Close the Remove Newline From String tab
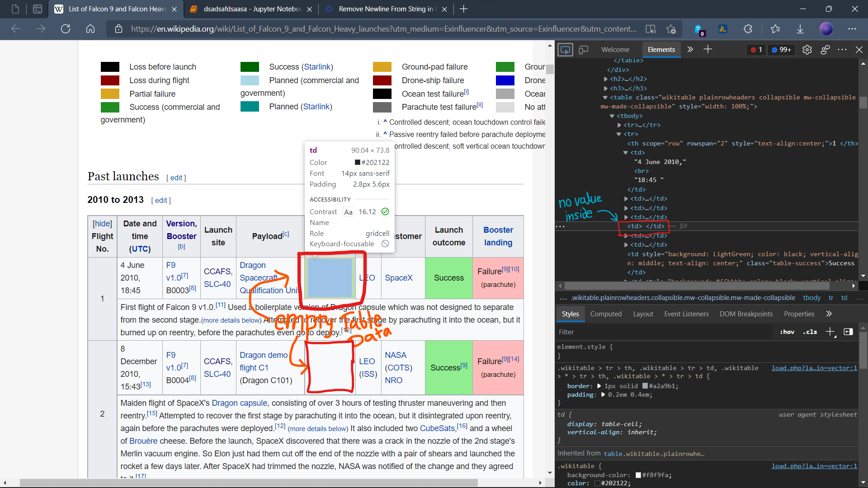This screenshot has height=488, width=868. tap(444, 9)
